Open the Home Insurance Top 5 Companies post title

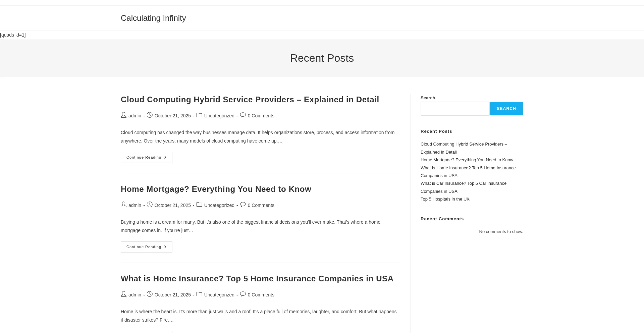click(x=257, y=279)
